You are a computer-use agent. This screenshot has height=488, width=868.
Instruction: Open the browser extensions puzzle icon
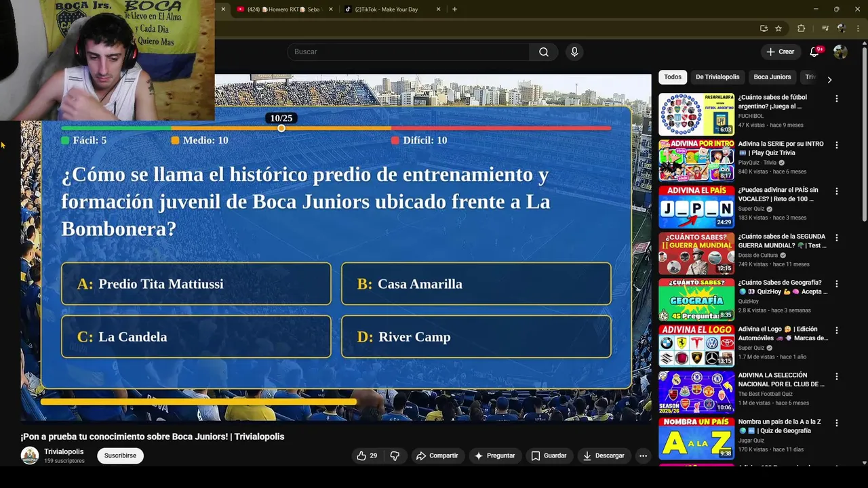pos(801,28)
